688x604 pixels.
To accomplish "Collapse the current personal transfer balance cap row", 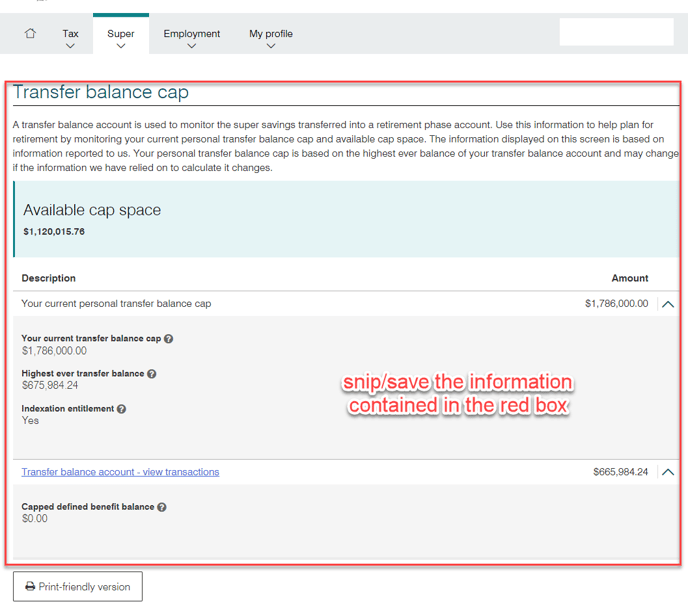I will pyautogui.click(x=668, y=304).
